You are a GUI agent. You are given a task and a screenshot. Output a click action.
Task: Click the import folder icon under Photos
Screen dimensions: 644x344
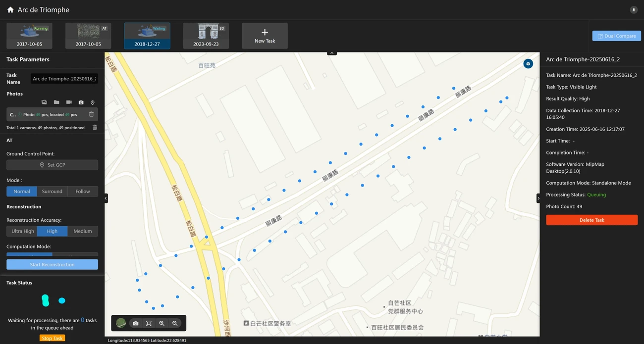56,102
